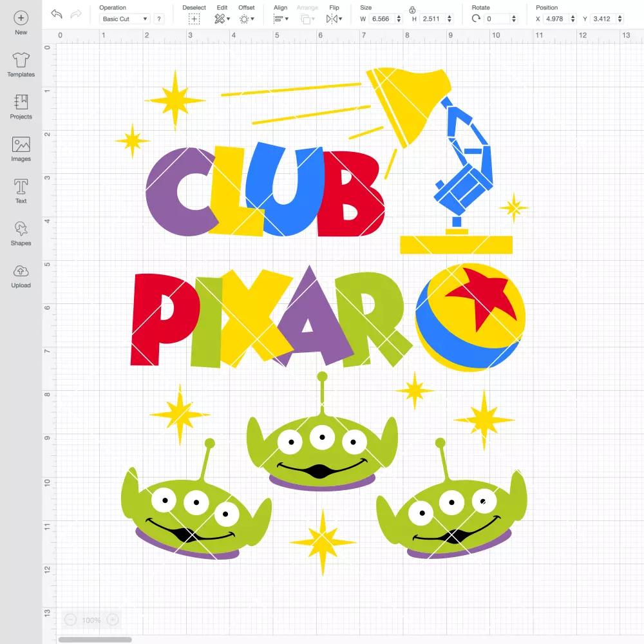Click the Upload cloud icon
Screen dimensions: 644x644
[x=21, y=272]
